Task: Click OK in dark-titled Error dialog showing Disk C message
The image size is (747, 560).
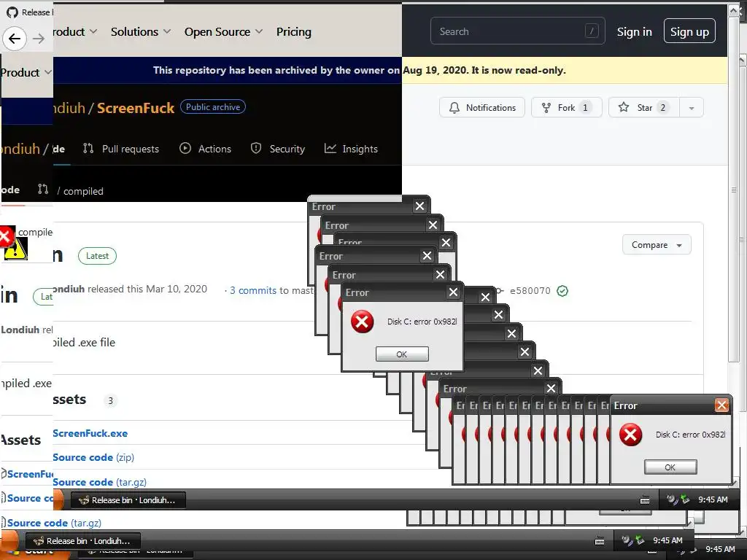Action: point(402,354)
